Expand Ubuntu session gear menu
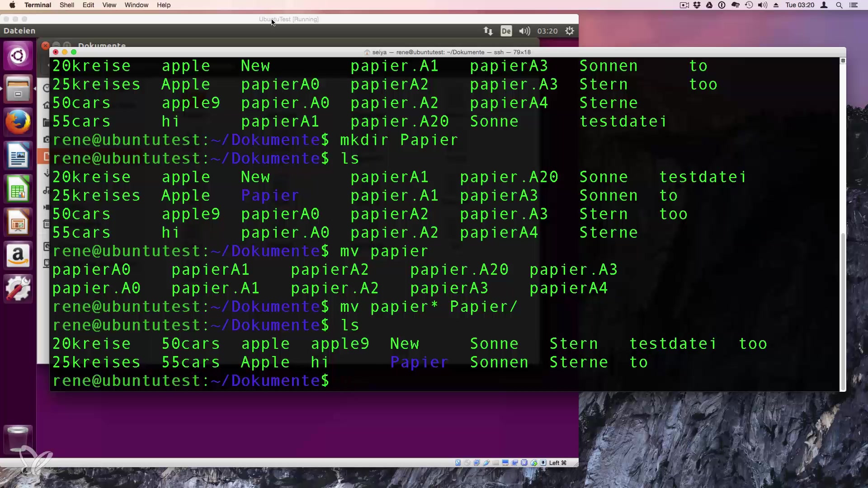Viewport: 868px width, 488px height. (x=570, y=31)
